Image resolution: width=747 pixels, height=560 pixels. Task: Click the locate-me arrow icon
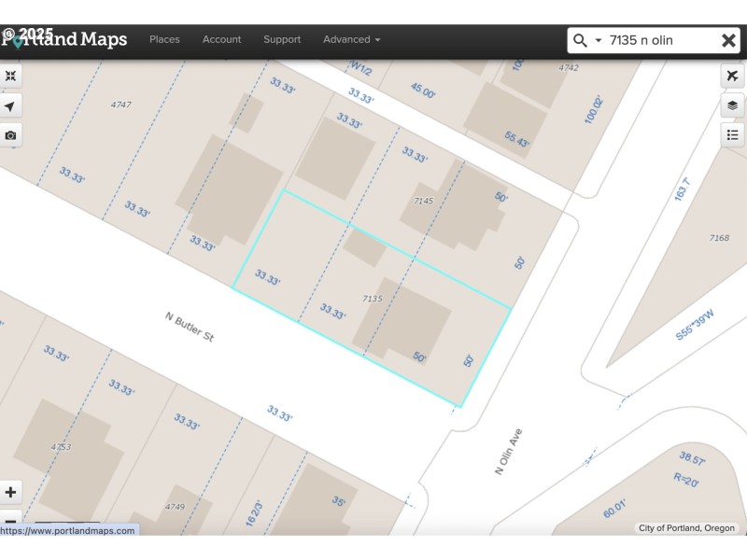[10, 106]
